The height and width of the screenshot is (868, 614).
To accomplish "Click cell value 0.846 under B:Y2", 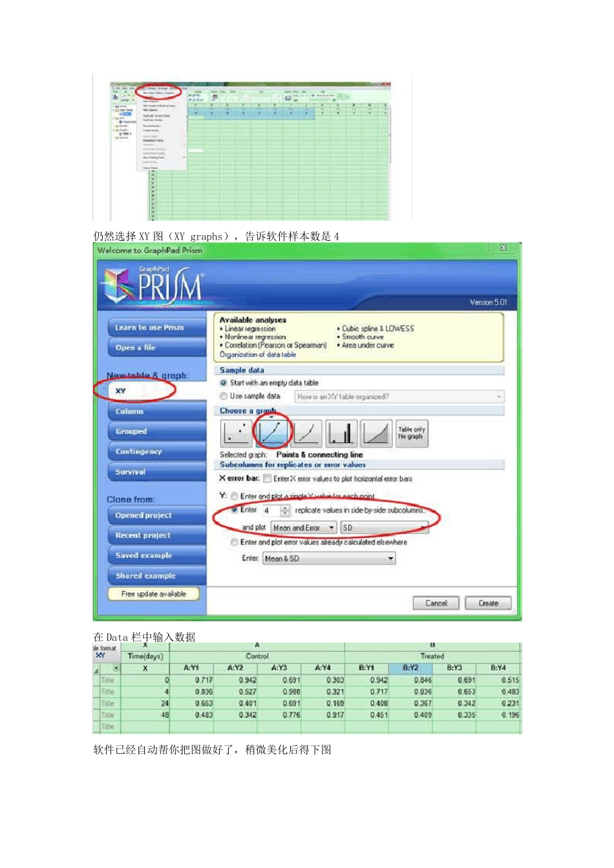I will click(x=410, y=680).
